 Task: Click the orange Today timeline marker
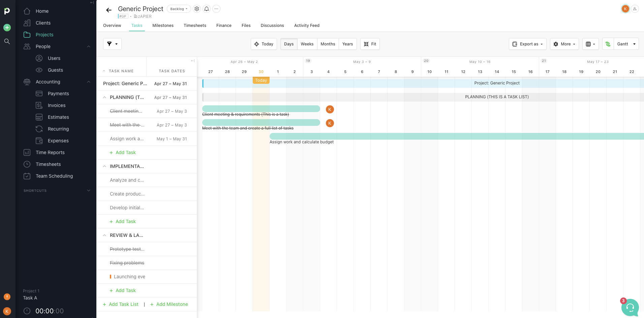tap(261, 80)
